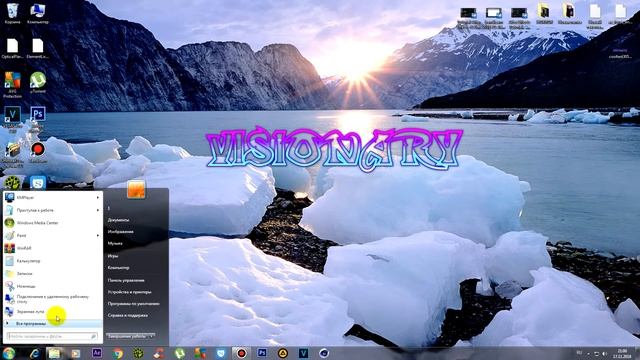The image size is (640, 360).
Task: Select the OpticalFlare file on desktop
Action: click(12, 49)
